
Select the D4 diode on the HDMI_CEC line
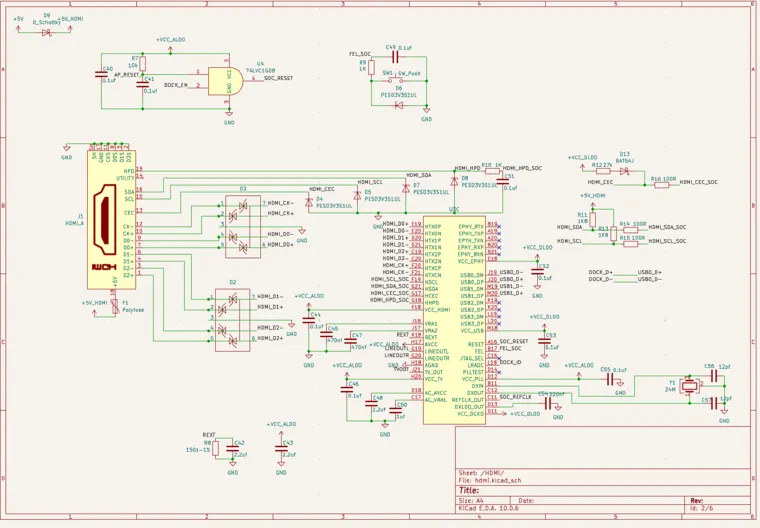click(309, 203)
